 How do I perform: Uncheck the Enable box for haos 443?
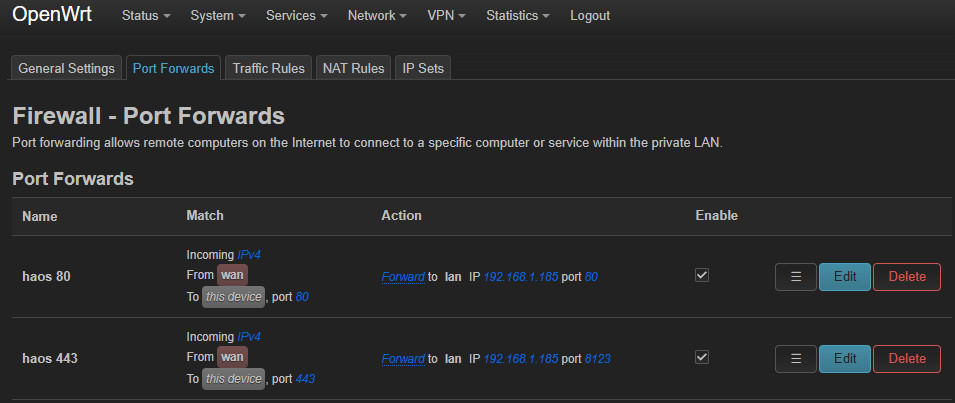pyautogui.click(x=702, y=357)
